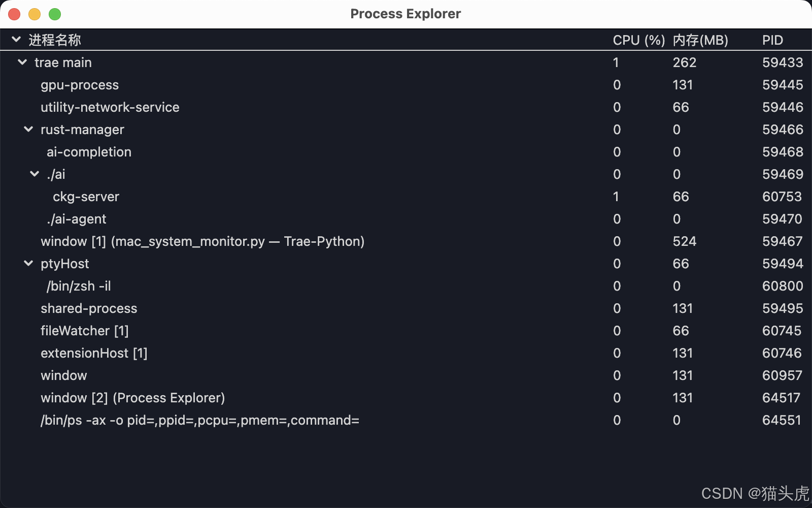Collapse the trae main process tree

(22, 62)
